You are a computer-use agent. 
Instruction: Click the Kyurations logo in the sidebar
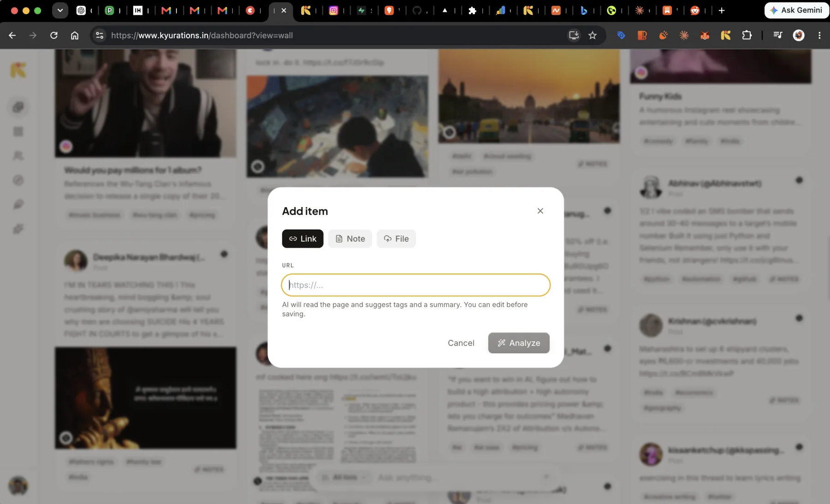18,70
